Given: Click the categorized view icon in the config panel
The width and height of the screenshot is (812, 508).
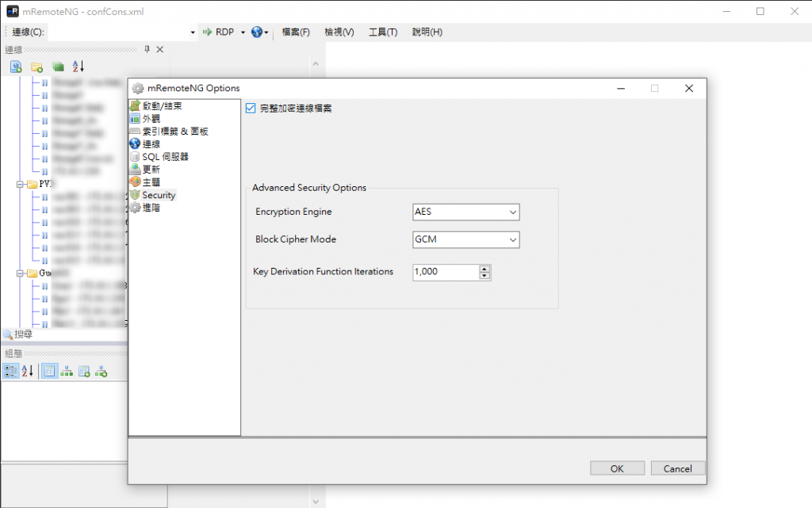Looking at the screenshot, I should point(10,371).
